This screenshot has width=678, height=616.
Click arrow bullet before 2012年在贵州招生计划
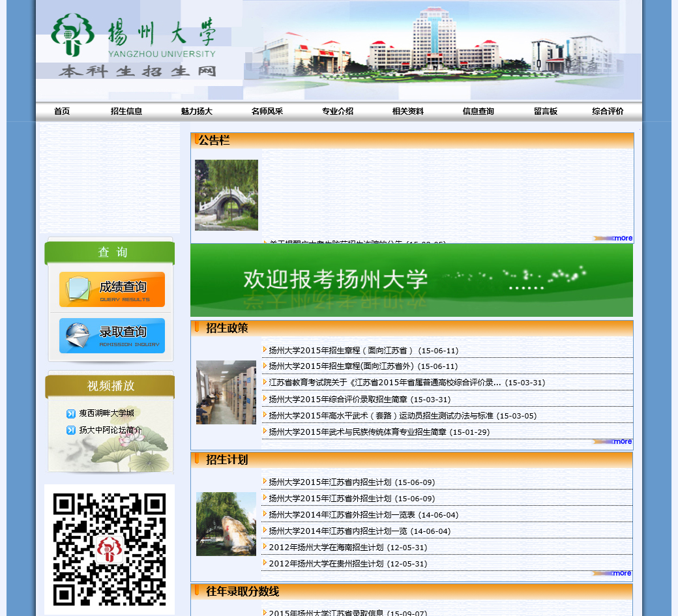pyautogui.click(x=265, y=563)
